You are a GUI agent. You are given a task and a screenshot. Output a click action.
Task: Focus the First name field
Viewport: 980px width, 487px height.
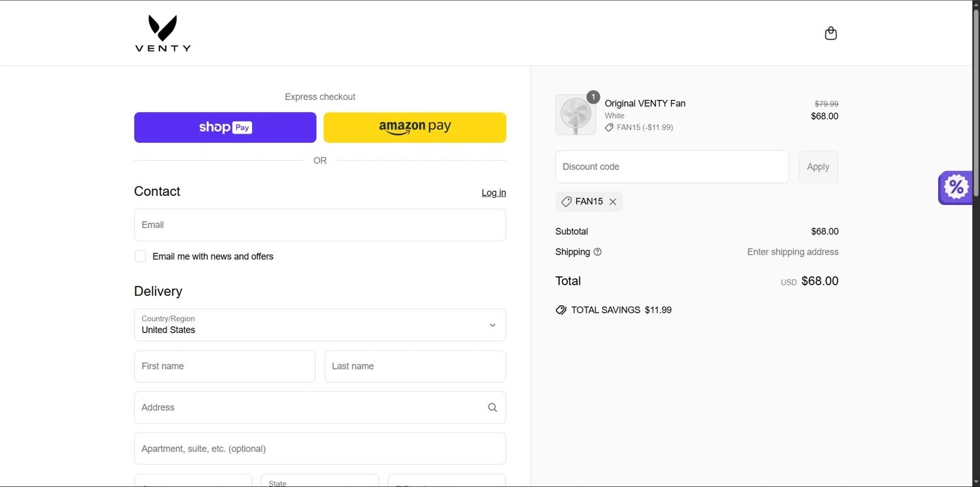pyautogui.click(x=225, y=366)
